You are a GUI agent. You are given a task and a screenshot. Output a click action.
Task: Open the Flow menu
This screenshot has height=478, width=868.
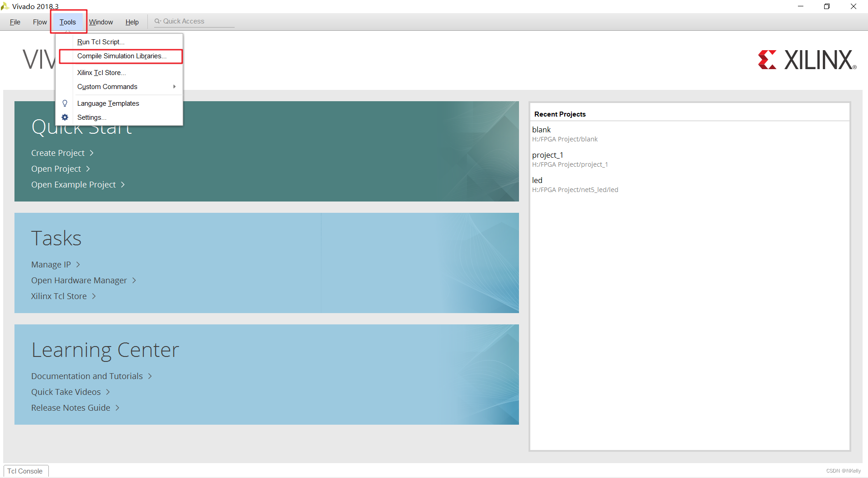[x=40, y=22]
